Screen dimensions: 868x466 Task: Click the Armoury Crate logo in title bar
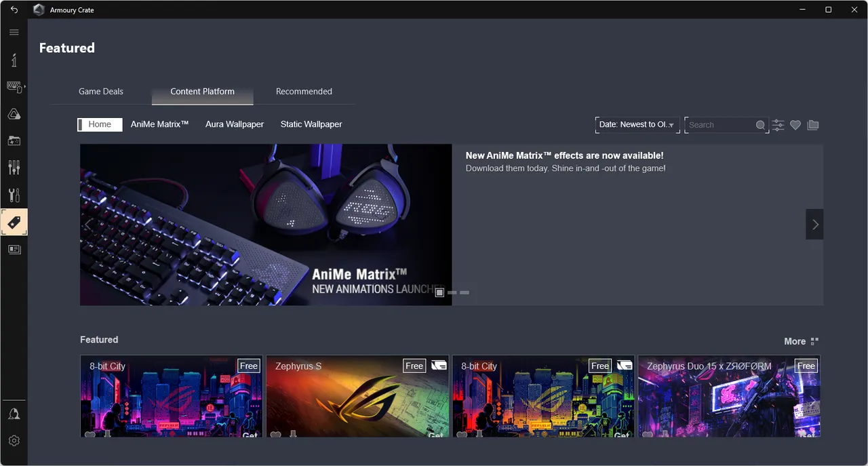(39, 10)
